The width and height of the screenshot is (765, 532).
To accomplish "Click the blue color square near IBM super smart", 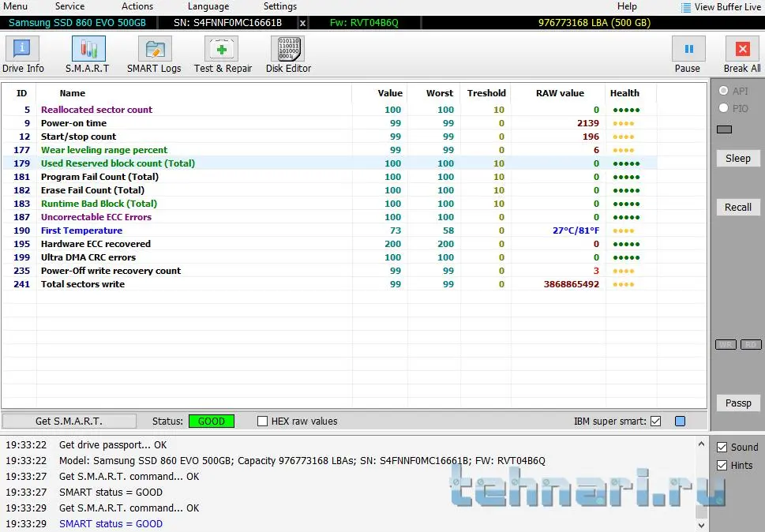I will pyautogui.click(x=680, y=421).
